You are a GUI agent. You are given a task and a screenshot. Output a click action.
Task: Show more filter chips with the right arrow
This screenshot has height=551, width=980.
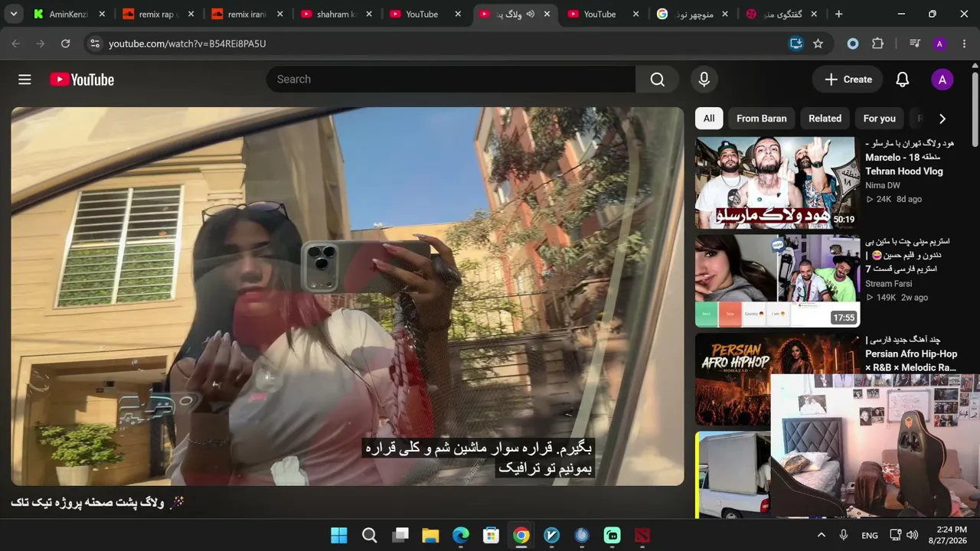(942, 119)
